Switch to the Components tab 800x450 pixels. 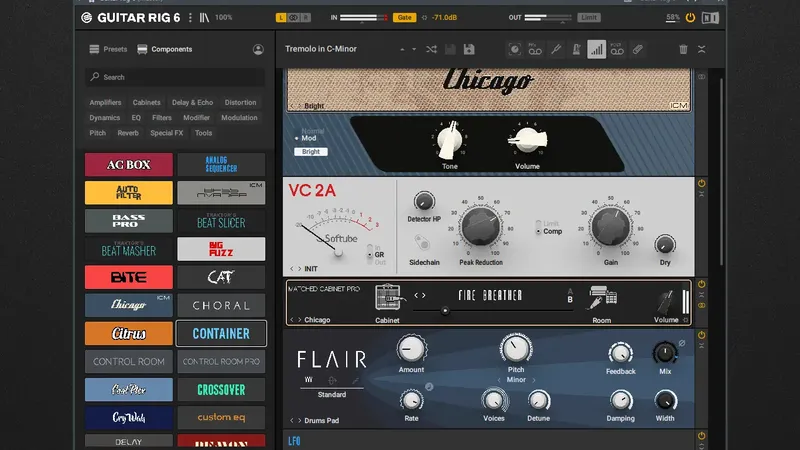pyautogui.click(x=165, y=49)
